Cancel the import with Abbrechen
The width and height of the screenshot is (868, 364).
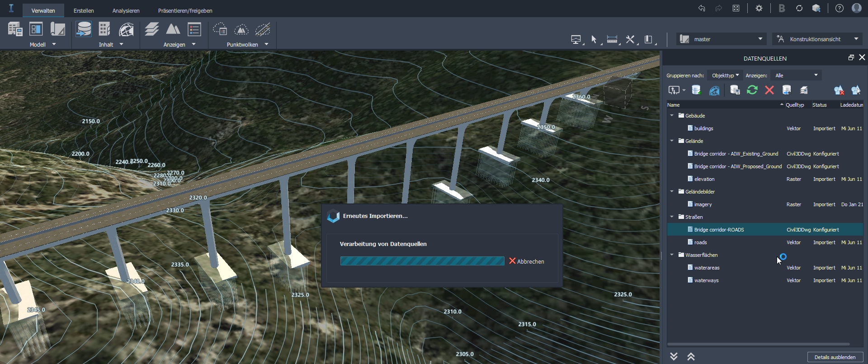tap(527, 261)
